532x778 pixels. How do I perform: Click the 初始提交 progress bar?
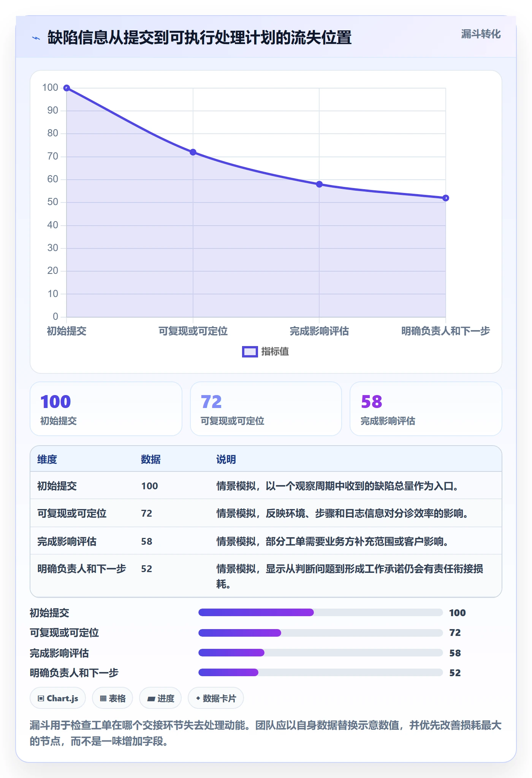320,612
